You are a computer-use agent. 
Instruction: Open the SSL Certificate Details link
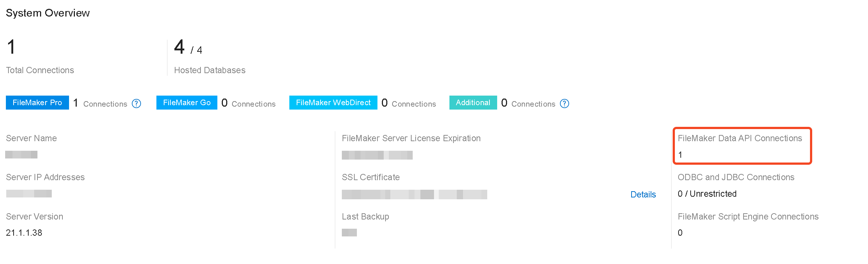point(643,195)
